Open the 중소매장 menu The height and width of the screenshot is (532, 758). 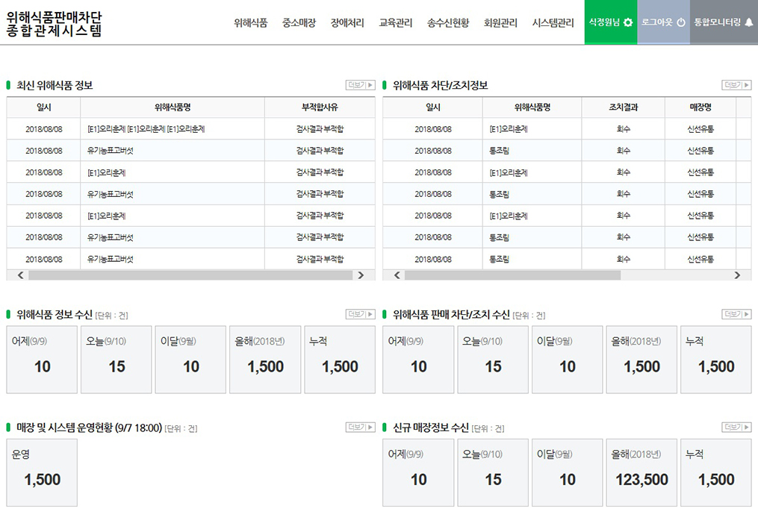click(x=299, y=22)
